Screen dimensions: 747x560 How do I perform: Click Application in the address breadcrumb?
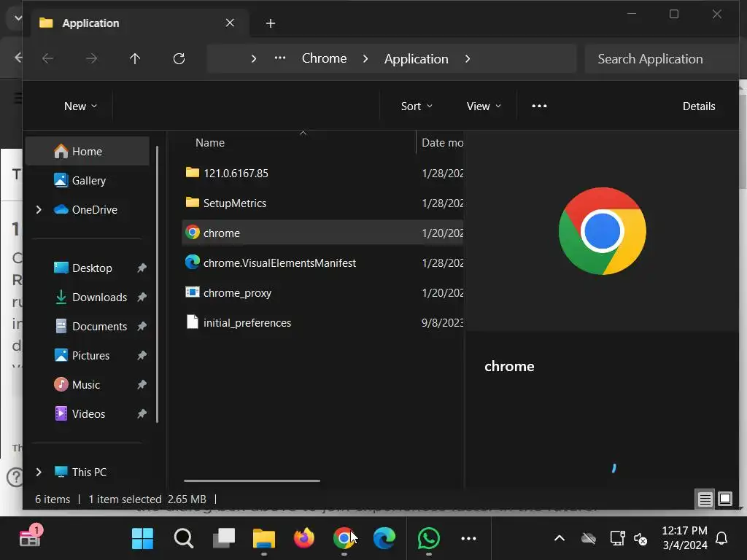417,59
